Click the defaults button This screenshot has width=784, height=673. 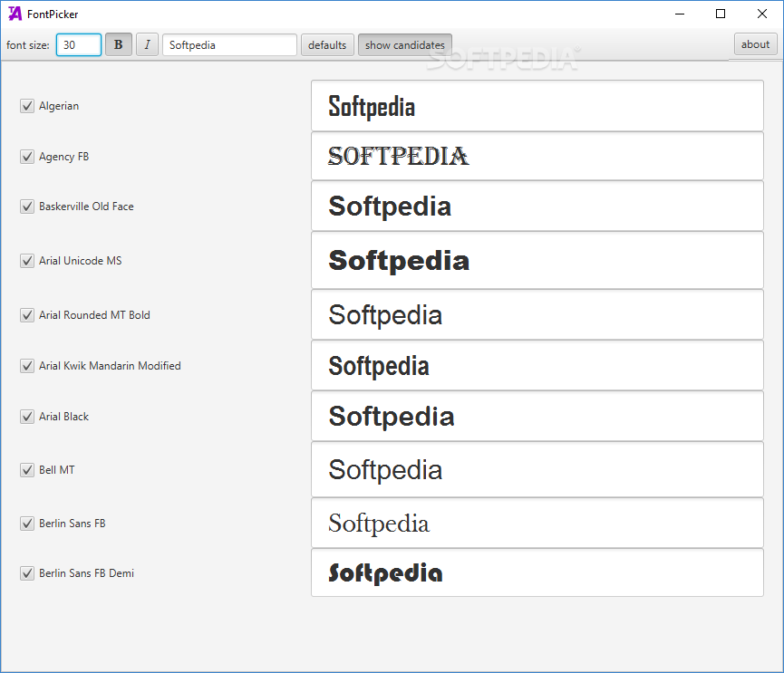coord(327,44)
